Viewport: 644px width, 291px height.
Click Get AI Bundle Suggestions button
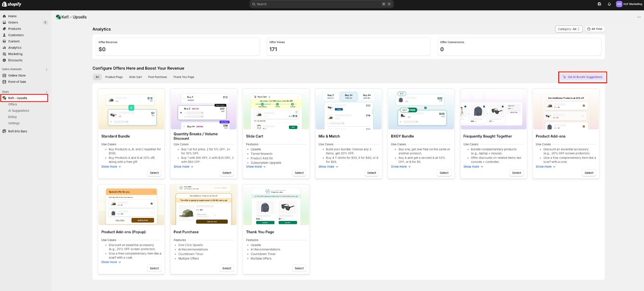582,77
